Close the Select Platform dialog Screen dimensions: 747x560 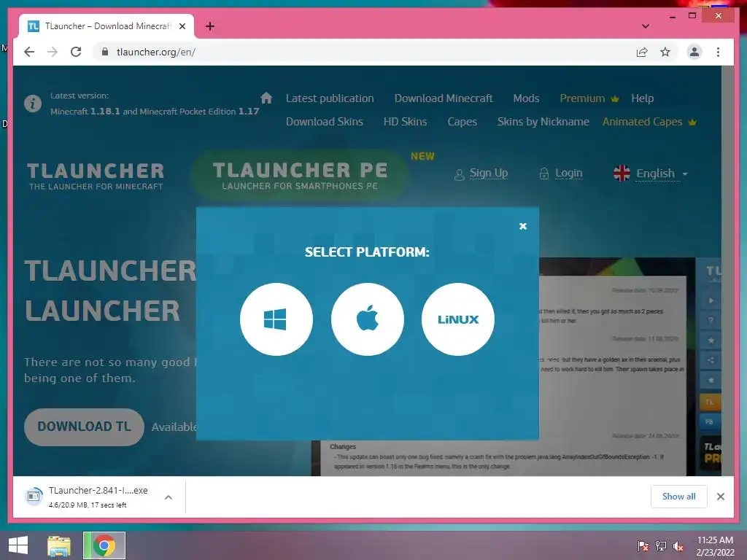(522, 226)
